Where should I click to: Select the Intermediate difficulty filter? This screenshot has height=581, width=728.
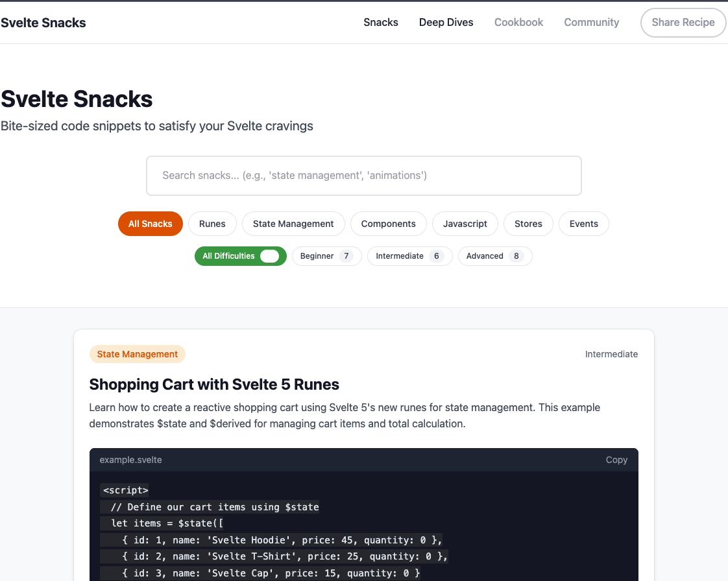point(409,256)
